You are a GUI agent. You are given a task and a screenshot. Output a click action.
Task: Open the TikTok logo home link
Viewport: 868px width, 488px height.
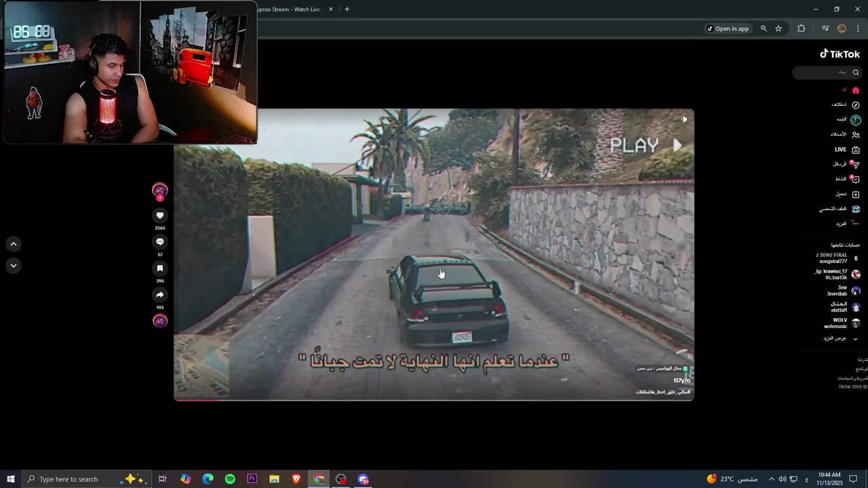[840, 54]
